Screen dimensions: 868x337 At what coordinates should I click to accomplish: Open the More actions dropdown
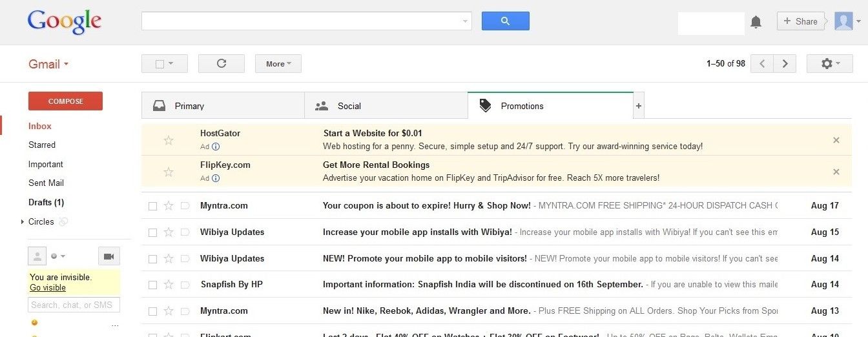pos(278,63)
